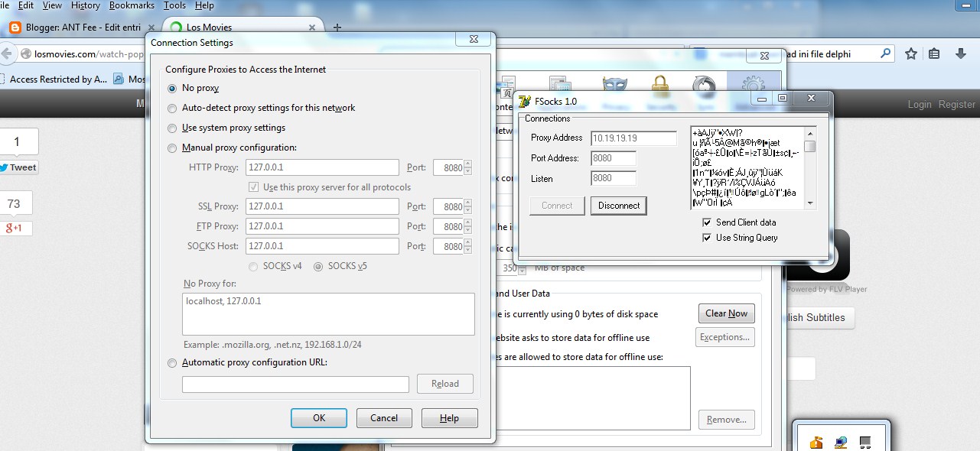Image resolution: width=980 pixels, height=451 pixels.
Task: Open the Privacy panel in Firefox options
Action: 614,83
